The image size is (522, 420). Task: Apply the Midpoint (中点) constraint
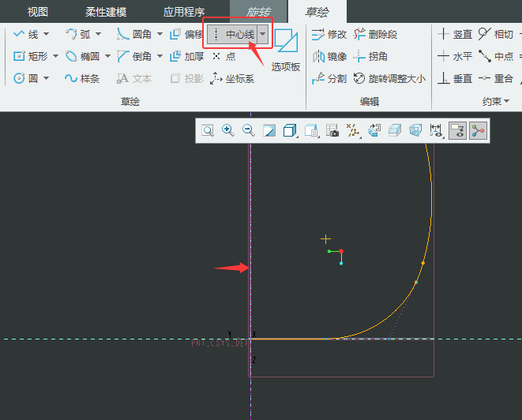click(x=496, y=56)
